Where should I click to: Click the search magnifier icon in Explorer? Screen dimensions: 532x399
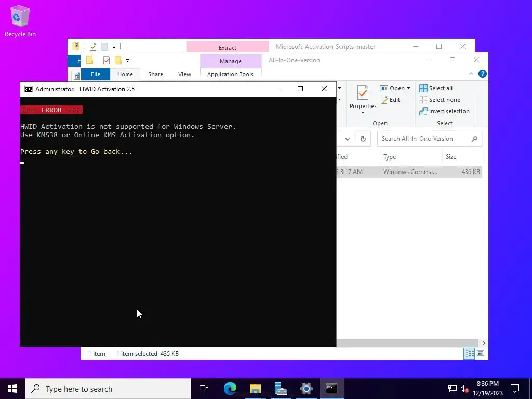pyautogui.click(x=475, y=139)
